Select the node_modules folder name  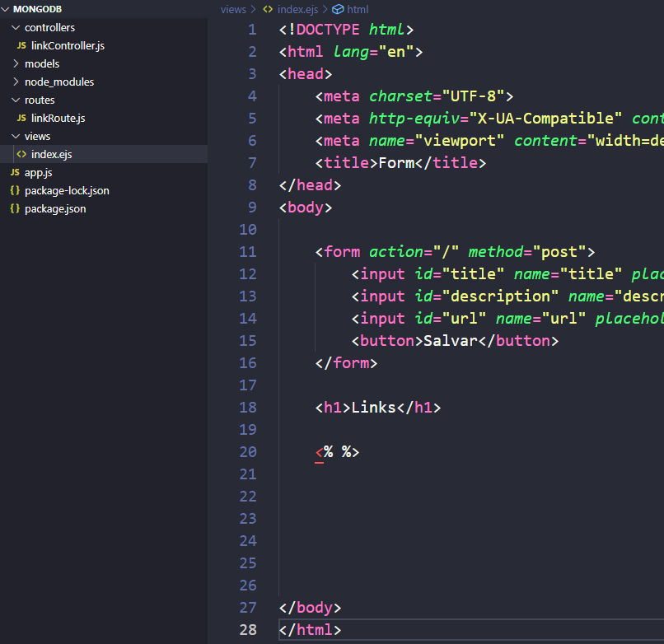[59, 82]
